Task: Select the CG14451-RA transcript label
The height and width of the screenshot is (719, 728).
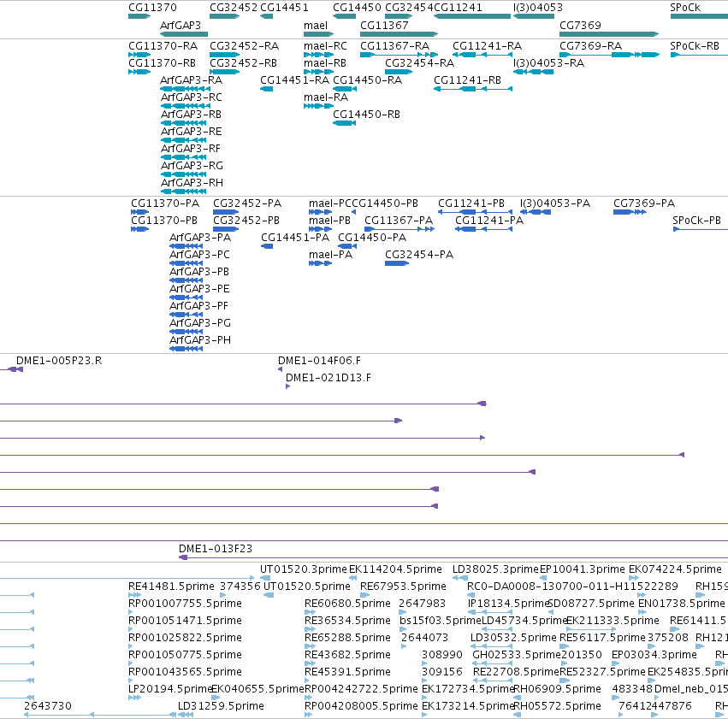Action: point(295,80)
